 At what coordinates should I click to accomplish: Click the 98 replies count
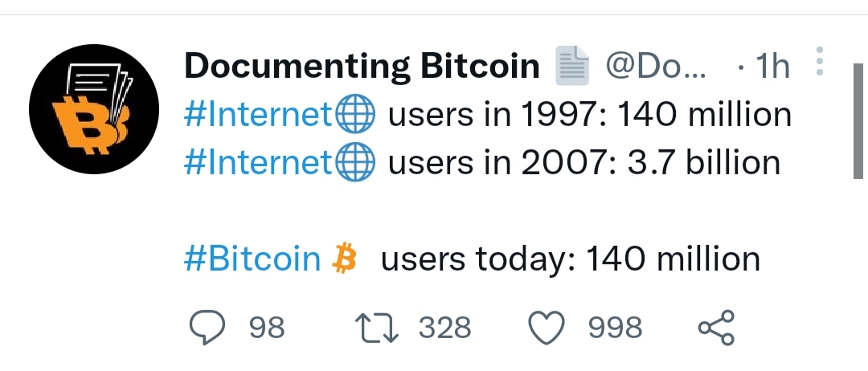pyautogui.click(x=267, y=328)
